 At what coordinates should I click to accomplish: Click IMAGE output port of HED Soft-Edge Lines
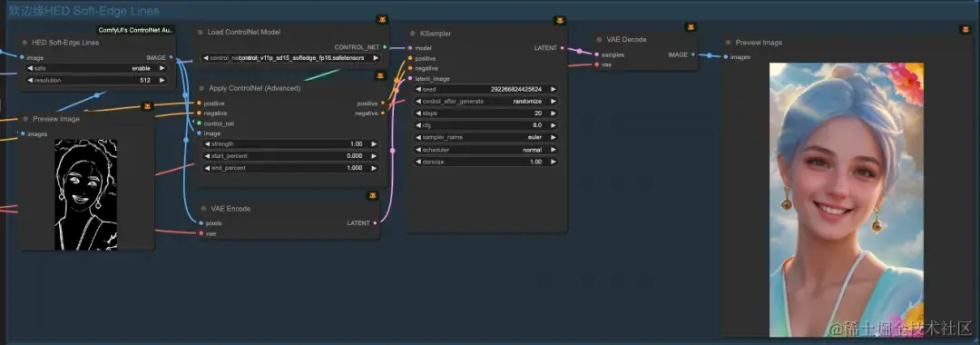click(171, 57)
